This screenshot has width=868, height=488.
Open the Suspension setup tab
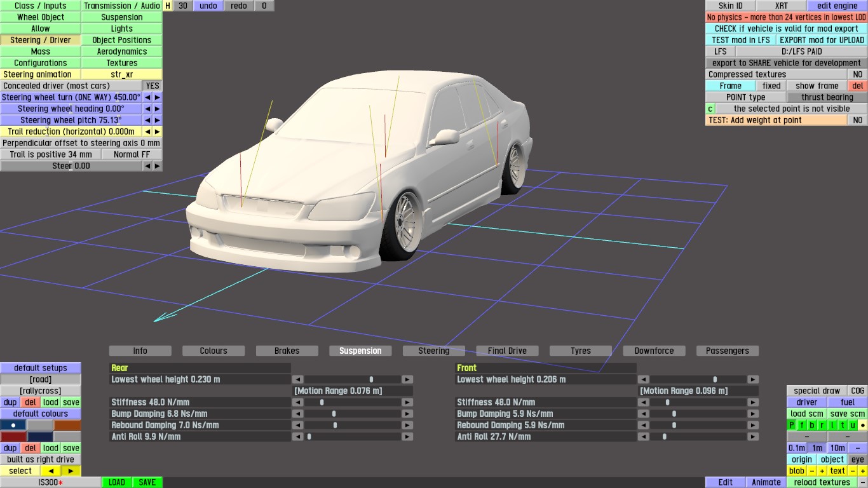(x=360, y=351)
